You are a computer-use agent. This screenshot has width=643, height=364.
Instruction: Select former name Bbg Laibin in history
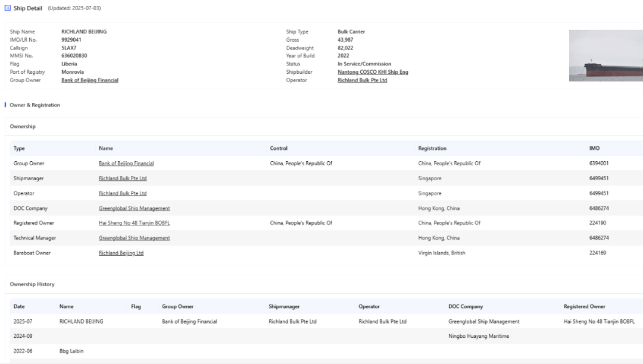71,351
